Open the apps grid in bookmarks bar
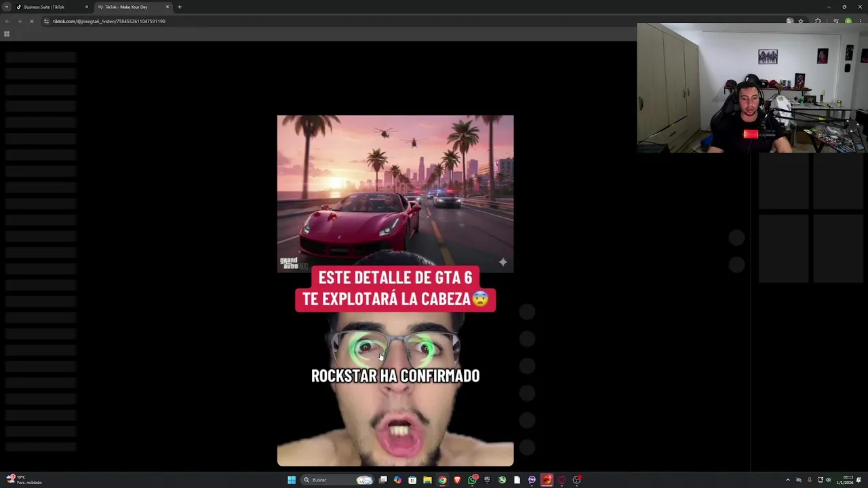The width and height of the screenshot is (868, 488). click(x=7, y=34)
